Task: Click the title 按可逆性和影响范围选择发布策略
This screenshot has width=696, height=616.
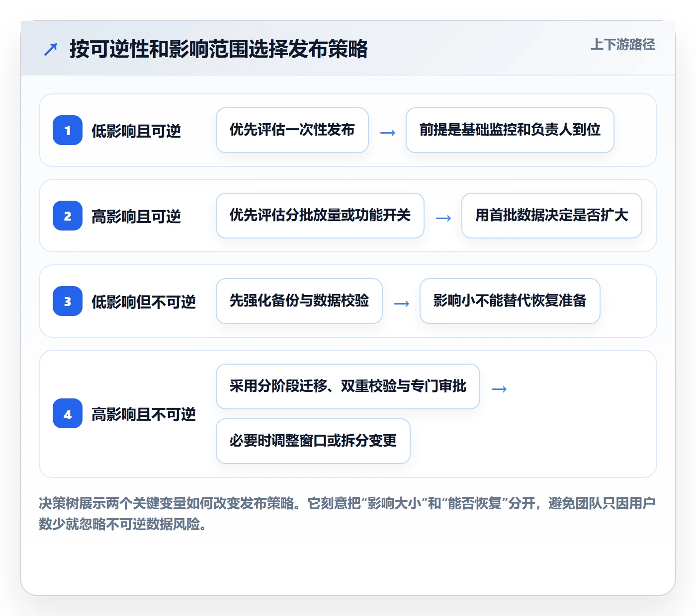Action: [x=219, y=49]
